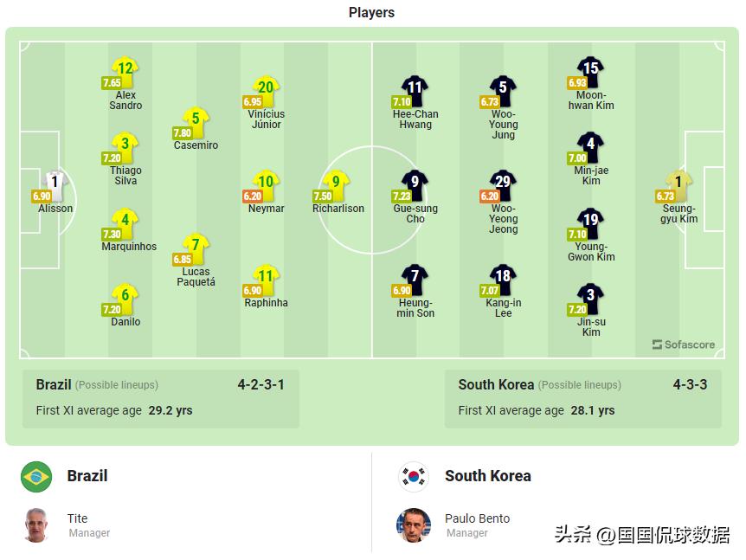Open the Brazil team link
The height and width of the screenshot is (560, 746).
click(87, 476)
